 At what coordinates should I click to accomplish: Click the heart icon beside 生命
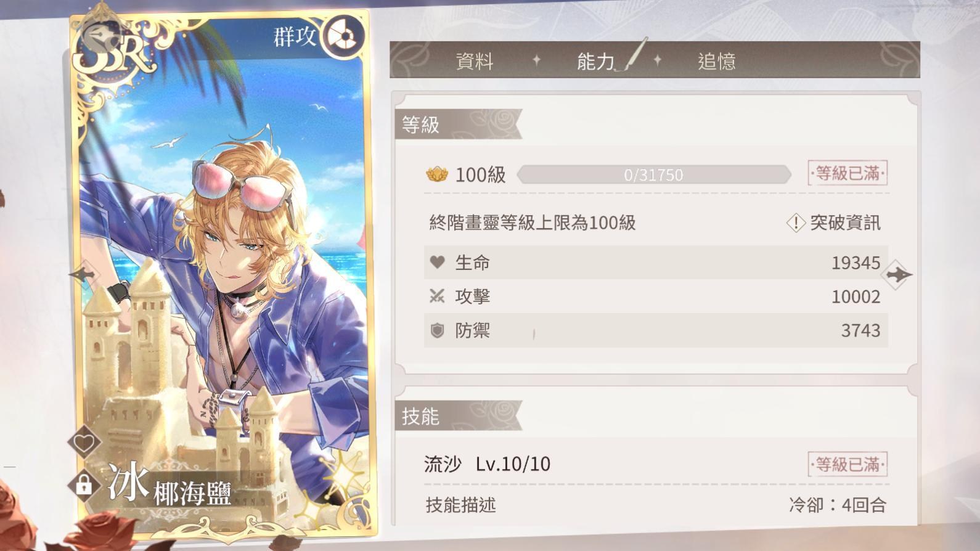(x=437, y=263)
